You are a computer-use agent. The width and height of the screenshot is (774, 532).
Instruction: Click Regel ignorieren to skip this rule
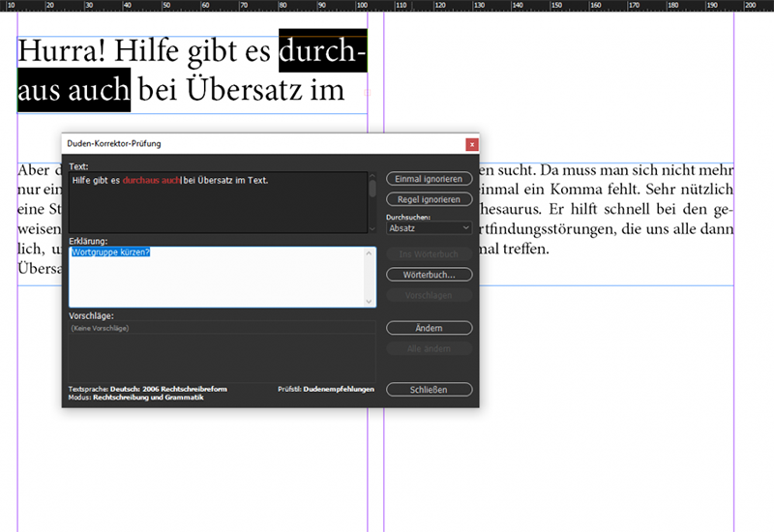pyautogui.click(x=429, y=199)
